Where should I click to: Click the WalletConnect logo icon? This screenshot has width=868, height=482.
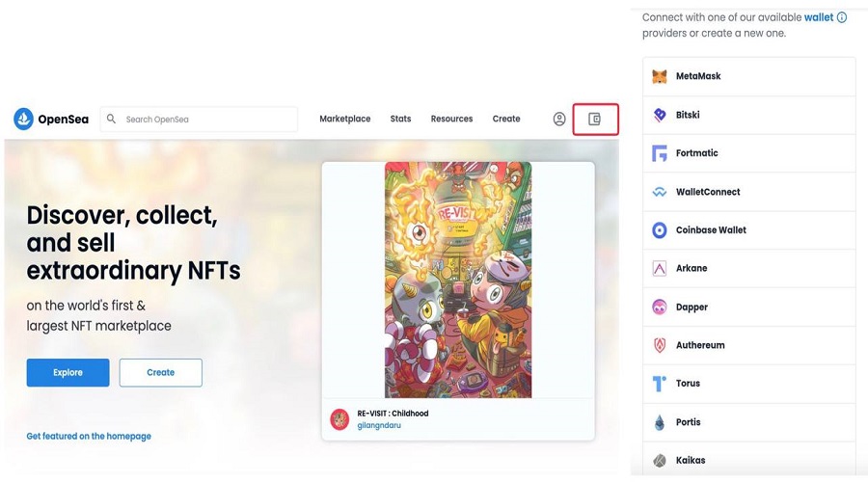click(x=660, y=192)
